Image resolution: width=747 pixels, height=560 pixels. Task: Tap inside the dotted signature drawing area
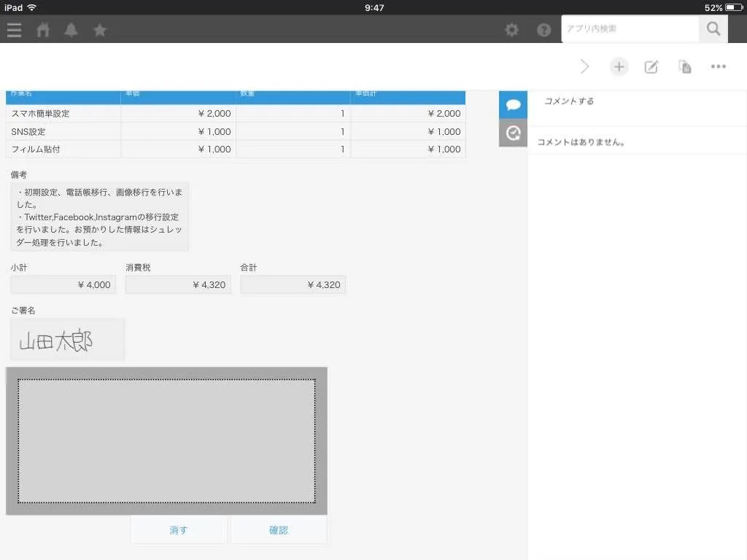coord(166,440)
